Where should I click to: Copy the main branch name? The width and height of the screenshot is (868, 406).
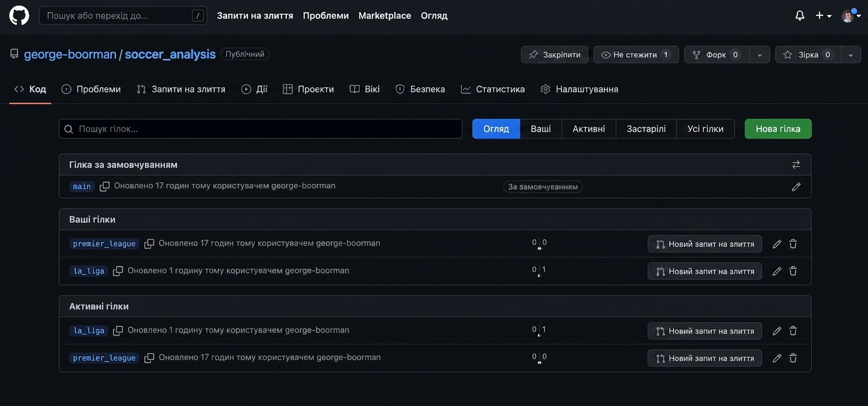point(104,186)
